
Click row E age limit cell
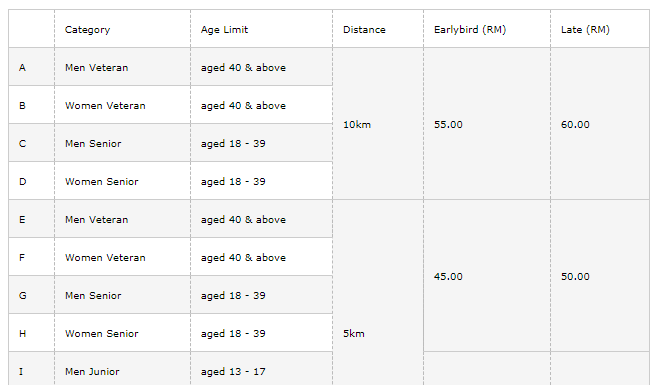pos(261,219)
